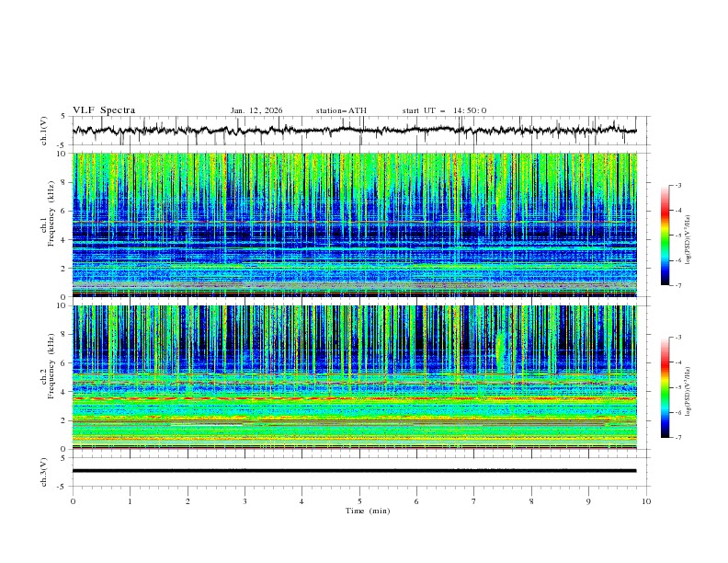The image size is (728, 563).
Task: Click the ch.1(V) axis label
Action: tap(45, 131)
